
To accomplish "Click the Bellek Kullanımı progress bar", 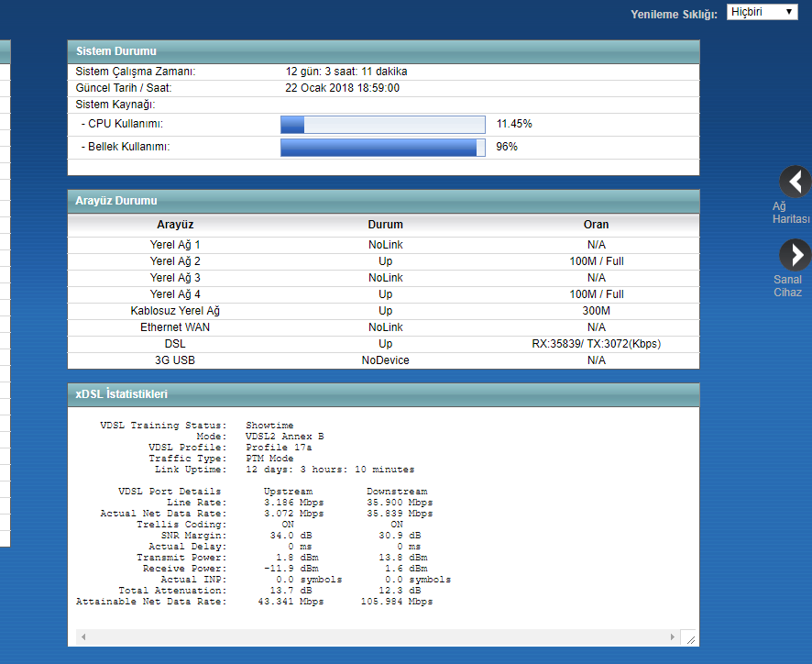I will [383, 148].
